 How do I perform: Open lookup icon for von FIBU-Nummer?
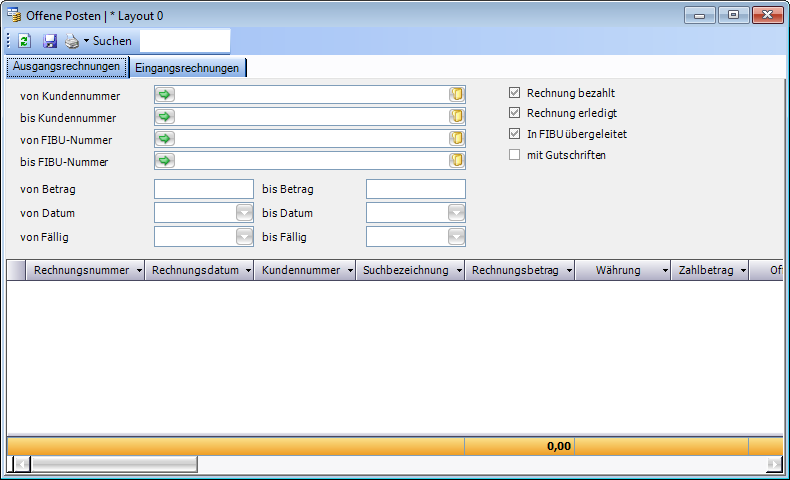point(456,139)
